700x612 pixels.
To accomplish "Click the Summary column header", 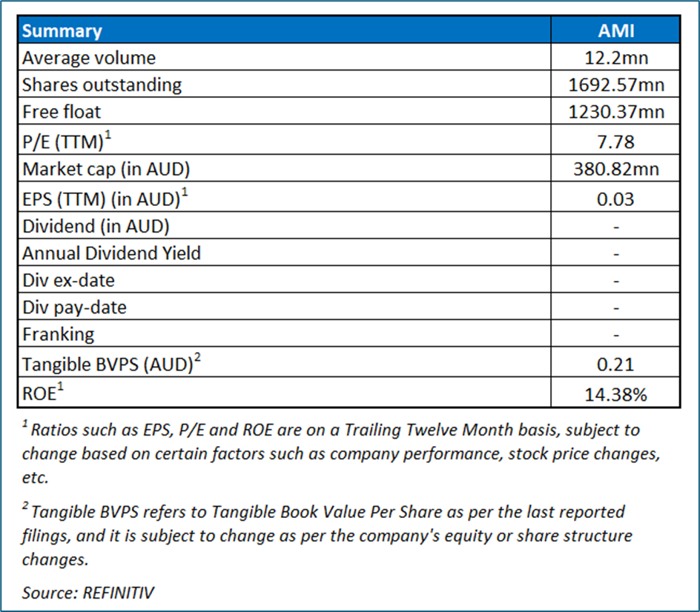I will click(62, 31).
